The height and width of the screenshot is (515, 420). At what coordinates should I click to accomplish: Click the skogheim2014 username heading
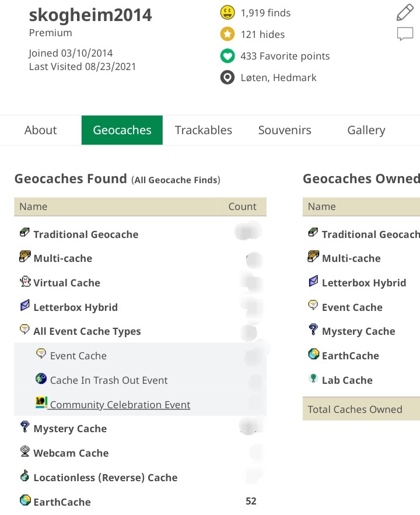tap(90, 15)
